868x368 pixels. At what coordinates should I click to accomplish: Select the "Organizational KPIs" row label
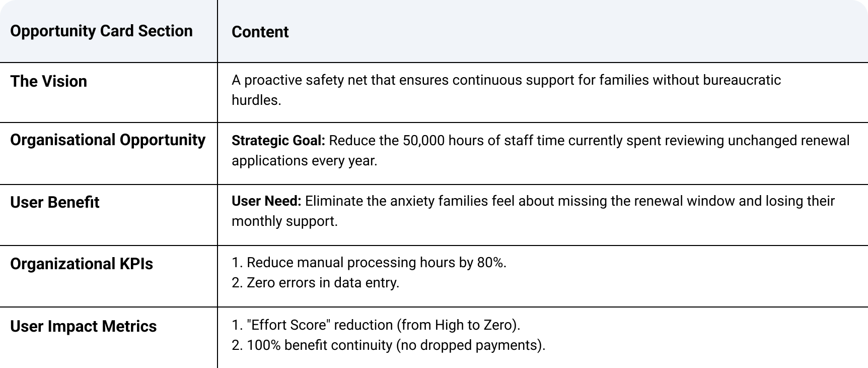82,264
